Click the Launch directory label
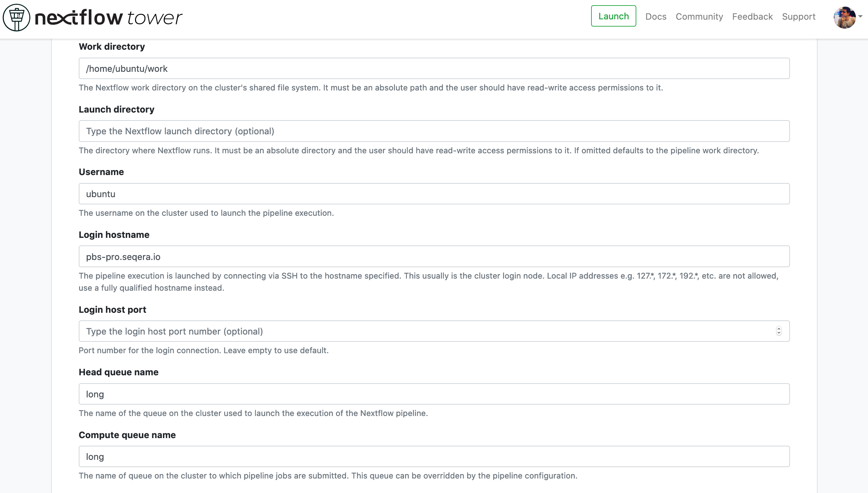The image size is (868, 493). (x=116, y=109)
